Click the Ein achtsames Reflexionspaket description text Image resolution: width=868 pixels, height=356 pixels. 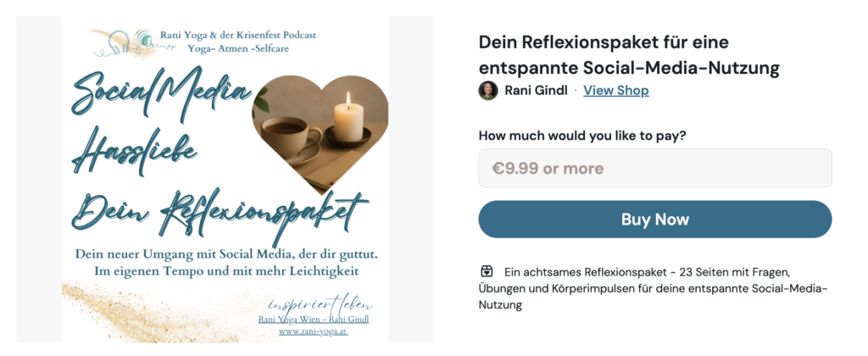(653, 288)
